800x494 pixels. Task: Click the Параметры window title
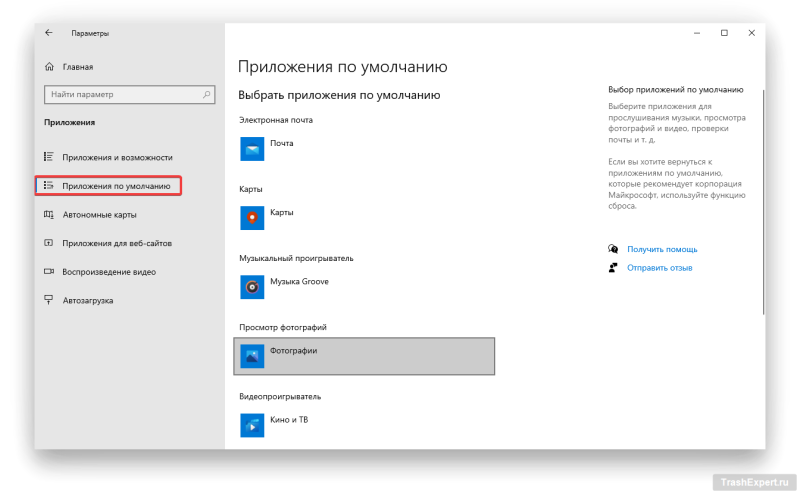pos(90,33)
